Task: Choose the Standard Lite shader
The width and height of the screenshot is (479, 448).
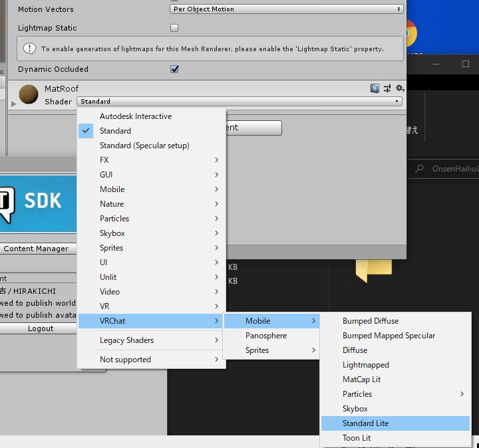Action: (x=395, y=423)
